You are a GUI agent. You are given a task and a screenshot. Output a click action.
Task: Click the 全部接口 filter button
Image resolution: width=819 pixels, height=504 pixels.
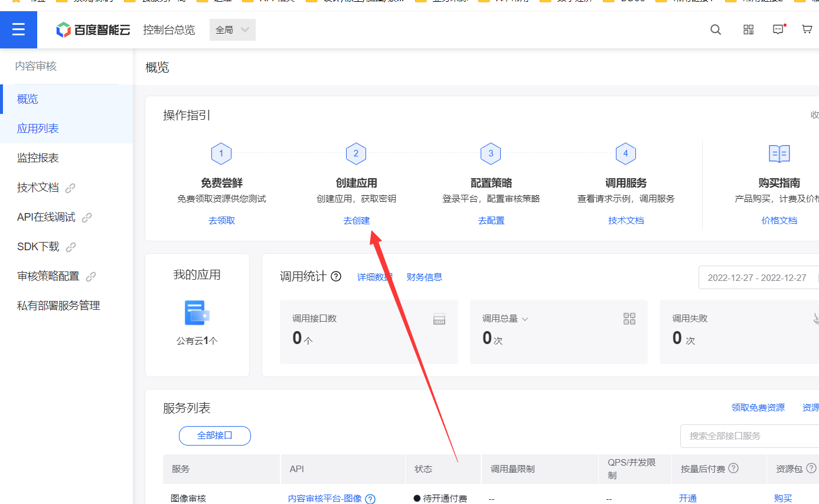tap(215, 436)
